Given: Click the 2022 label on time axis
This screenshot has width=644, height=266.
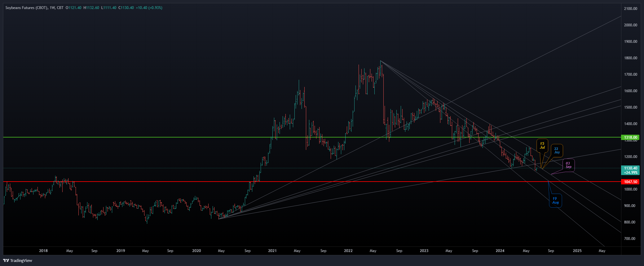Looking at the screenshot, I should click(348, 251).
